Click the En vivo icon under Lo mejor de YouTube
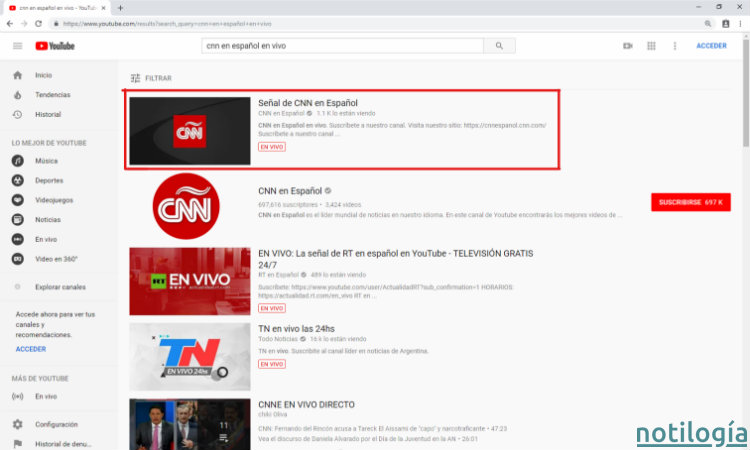 pyautogui.click(x=18, y=239)
